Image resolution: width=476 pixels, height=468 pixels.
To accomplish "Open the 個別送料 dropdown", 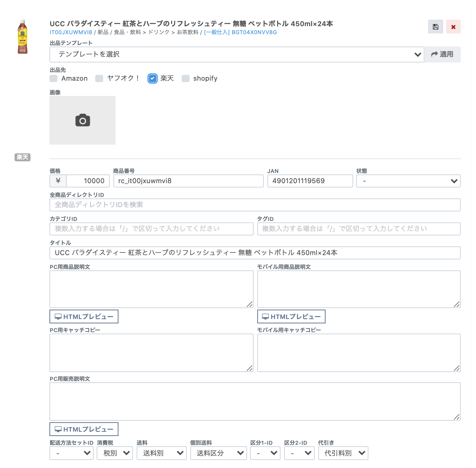I will 219,453.
